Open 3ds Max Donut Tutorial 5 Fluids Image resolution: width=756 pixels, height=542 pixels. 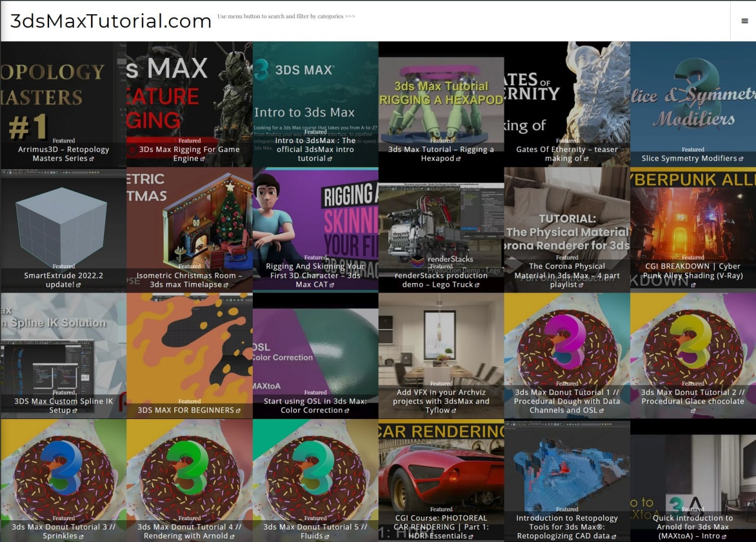[x=315, y=531]
